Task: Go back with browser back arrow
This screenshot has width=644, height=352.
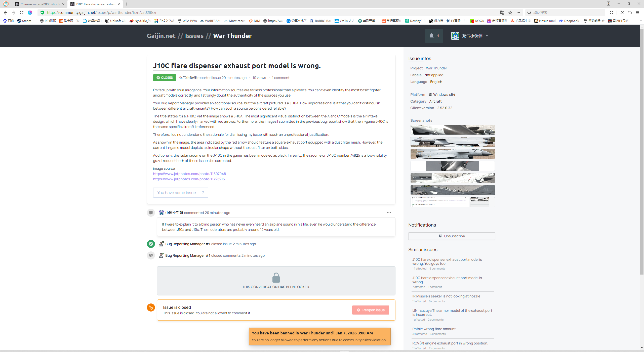Action: (x=6, y=13)
